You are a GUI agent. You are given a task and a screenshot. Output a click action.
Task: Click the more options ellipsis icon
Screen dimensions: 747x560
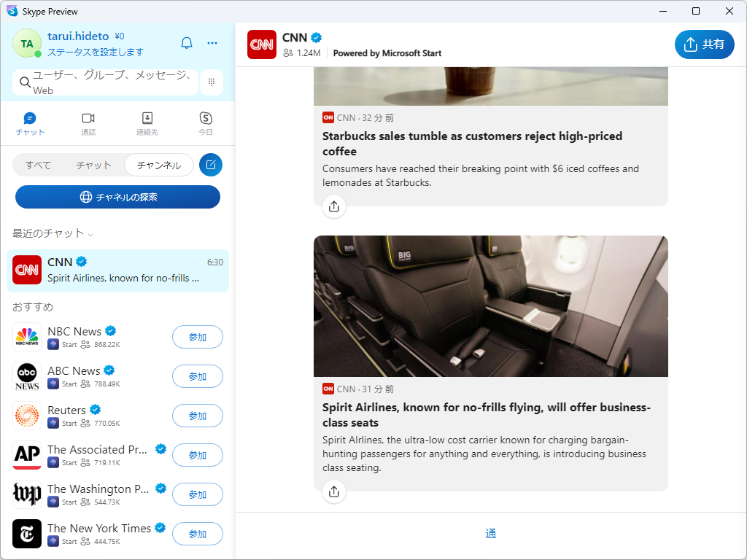(212, 43)
